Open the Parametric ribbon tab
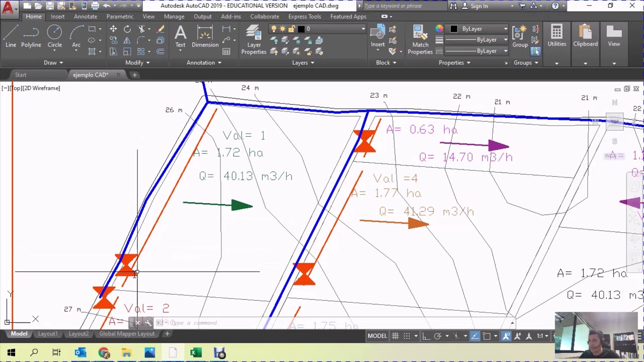644x362 pixels. (120, 17)
